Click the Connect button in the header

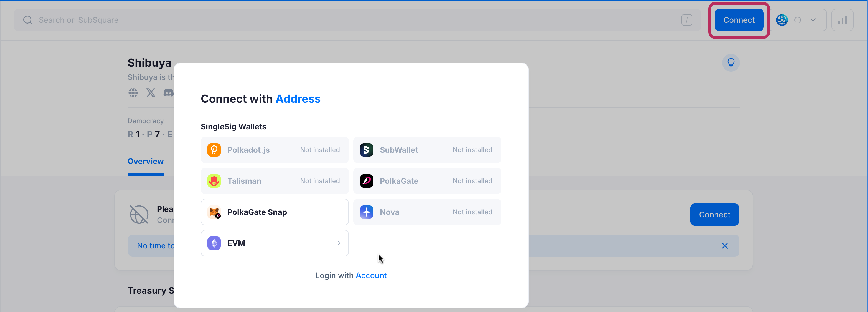pos(738,20)
